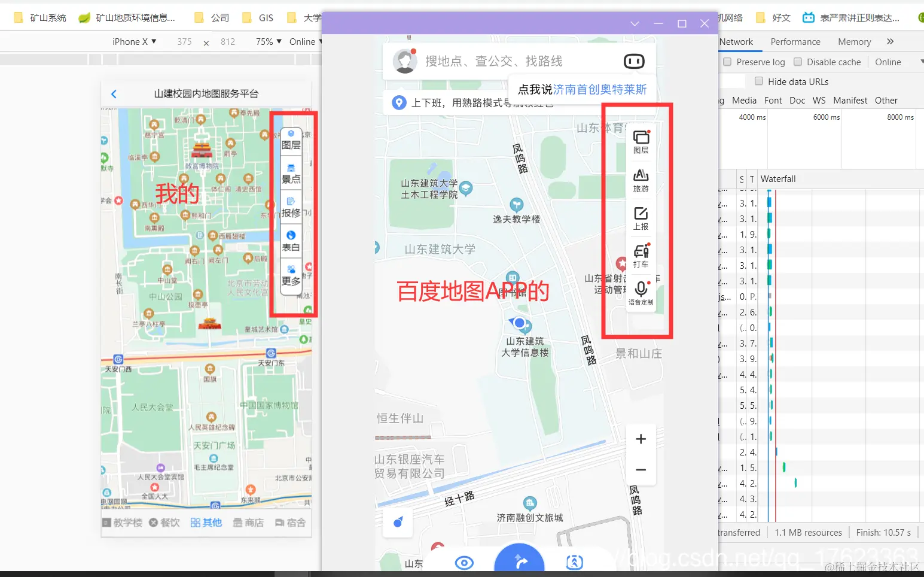Select 图层 in the Baidu Map panel
This screenshot has height=577, width=924.
[x=641, y=142]
